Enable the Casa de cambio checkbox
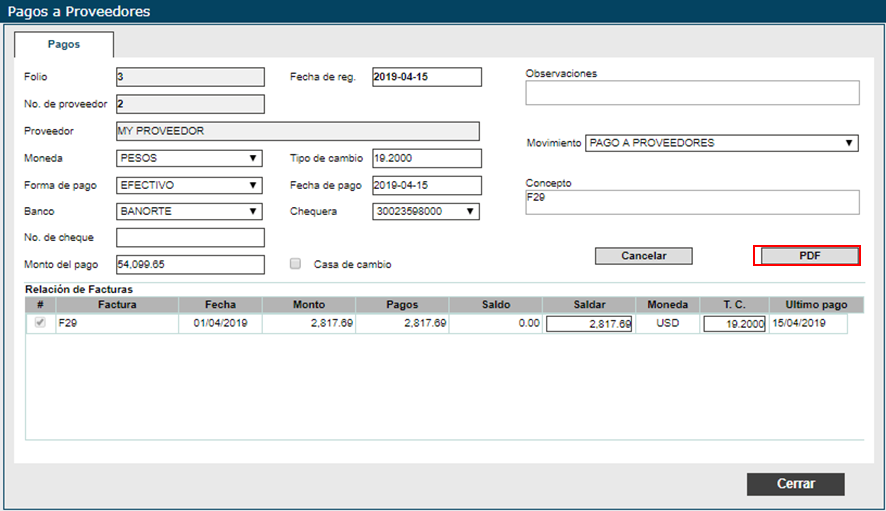Image resolution: width=886 pixels, height=511 pixels. [295, 265]
